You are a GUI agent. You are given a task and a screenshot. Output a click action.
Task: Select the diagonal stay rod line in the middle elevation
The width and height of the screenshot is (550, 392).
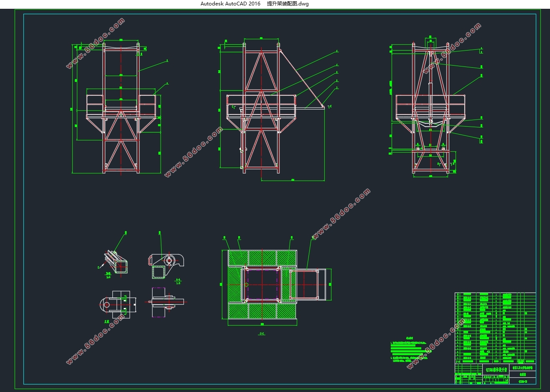[x=302, y=79]
